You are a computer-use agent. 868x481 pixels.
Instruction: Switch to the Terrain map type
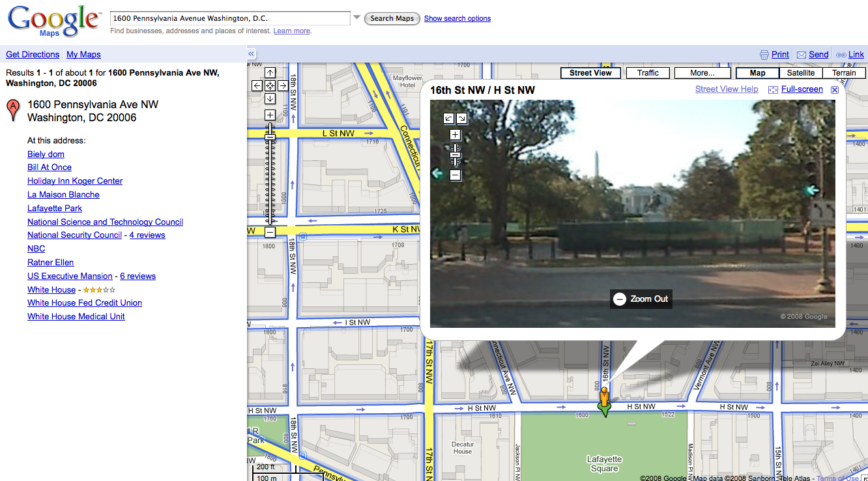click(x=843, y=73)
